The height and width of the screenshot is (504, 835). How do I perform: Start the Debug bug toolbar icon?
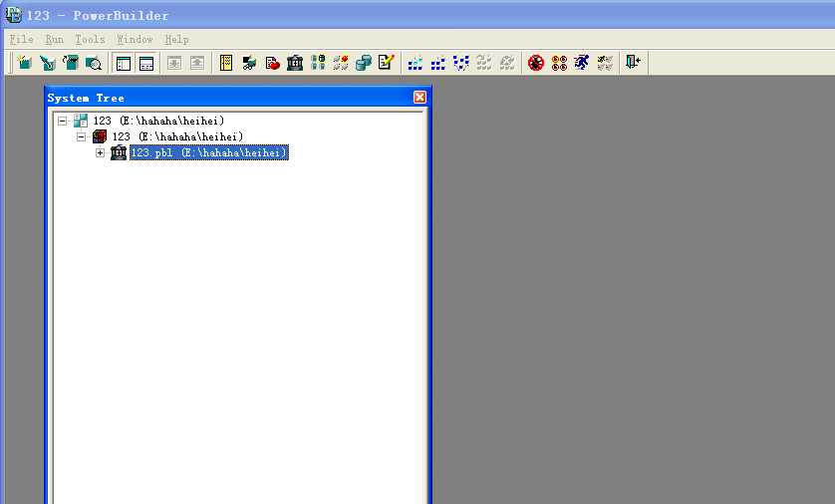pos(536,63)
